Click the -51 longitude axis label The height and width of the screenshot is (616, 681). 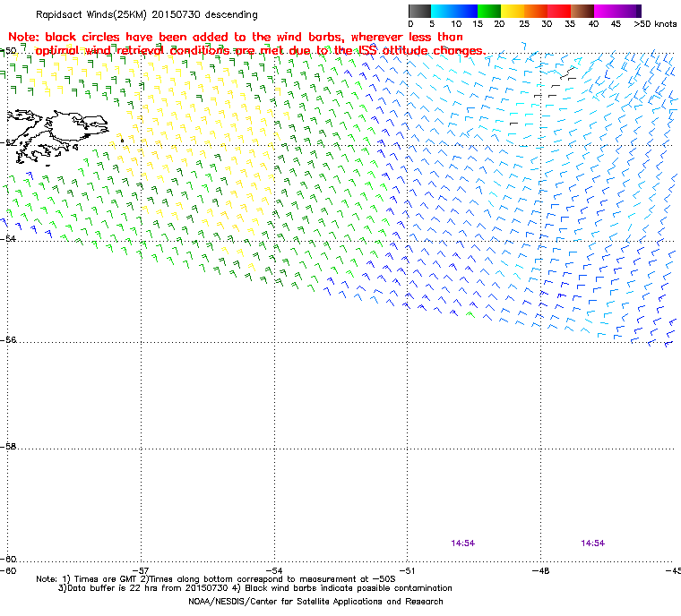pyautogui.click(x=407, y=570)
